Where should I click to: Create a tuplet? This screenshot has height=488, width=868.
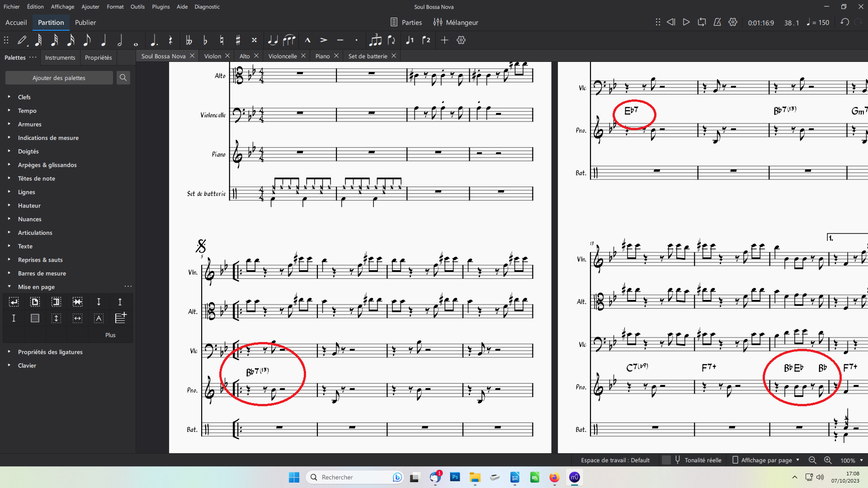pos(377,40)
